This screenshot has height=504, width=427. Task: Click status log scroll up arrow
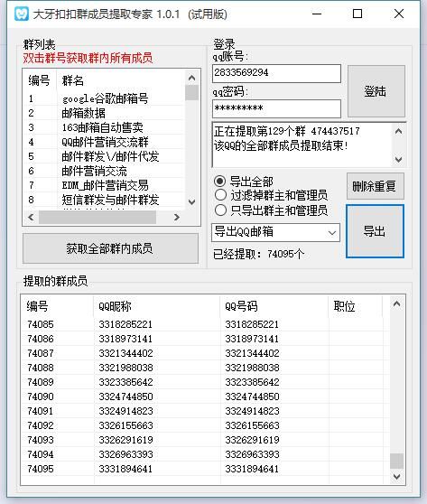pyautogui.click(x=398, y=131)
